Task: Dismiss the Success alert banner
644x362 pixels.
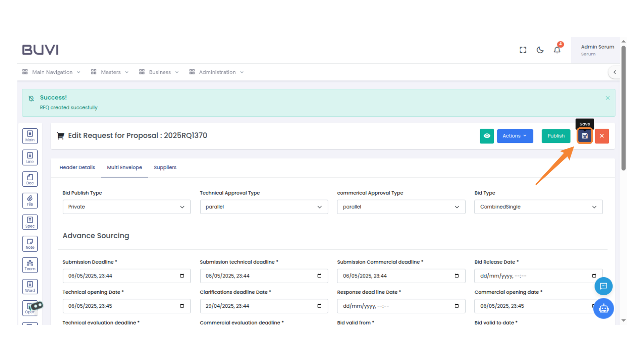Action: click(x=607, y=98)
